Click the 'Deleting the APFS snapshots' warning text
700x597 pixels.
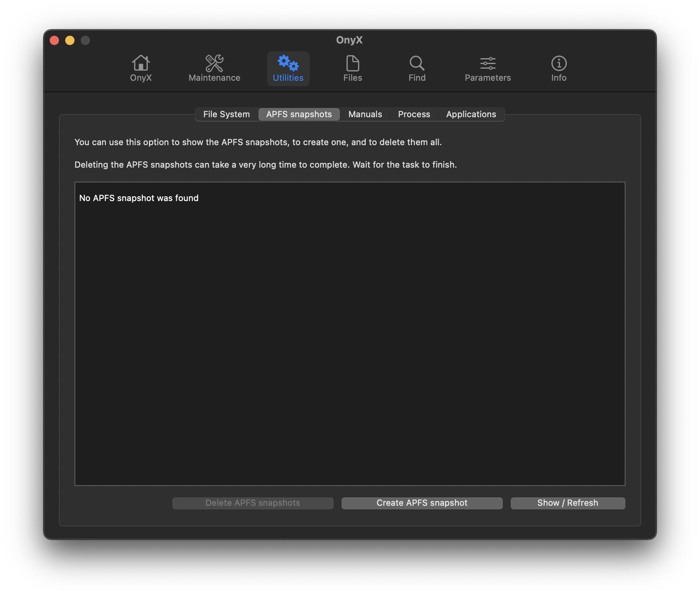click(x=266, y=165)
